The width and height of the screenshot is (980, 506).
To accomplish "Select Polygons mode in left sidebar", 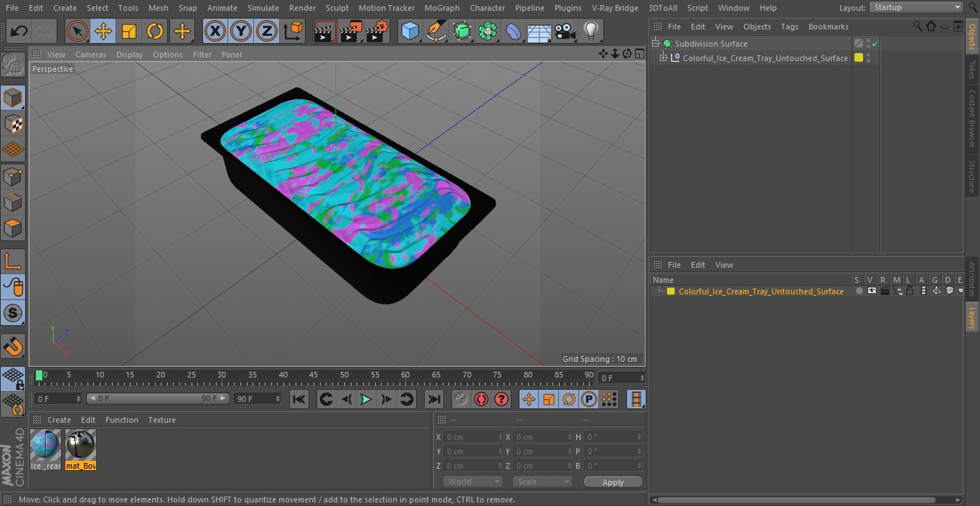I will pyautogui.click(x=13, y=228).
